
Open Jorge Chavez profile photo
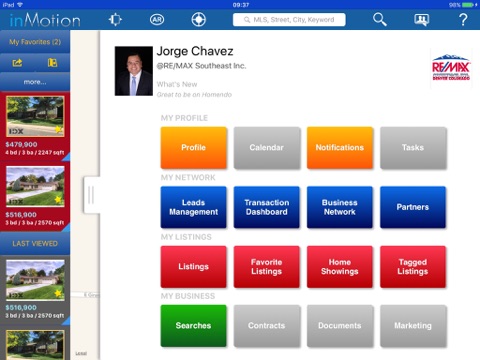[x=134, y=71]
